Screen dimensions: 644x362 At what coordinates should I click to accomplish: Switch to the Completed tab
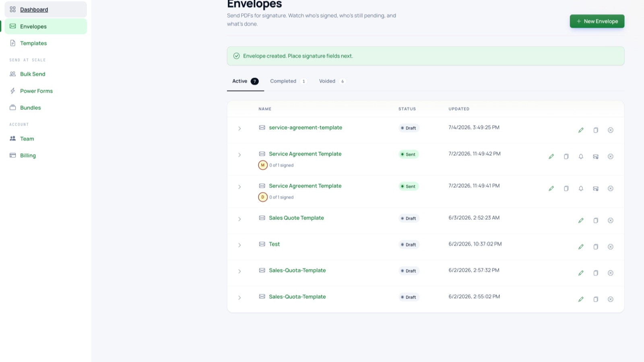click(x=288, y=81)
